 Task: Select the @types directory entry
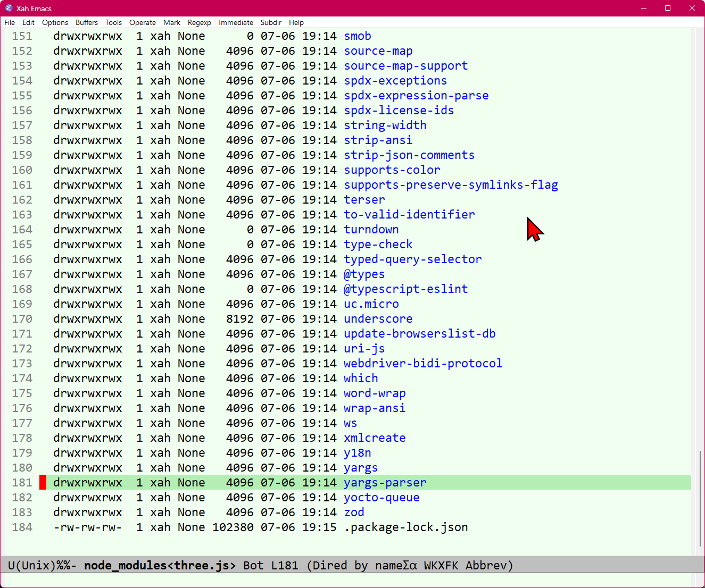pos(364,274)
